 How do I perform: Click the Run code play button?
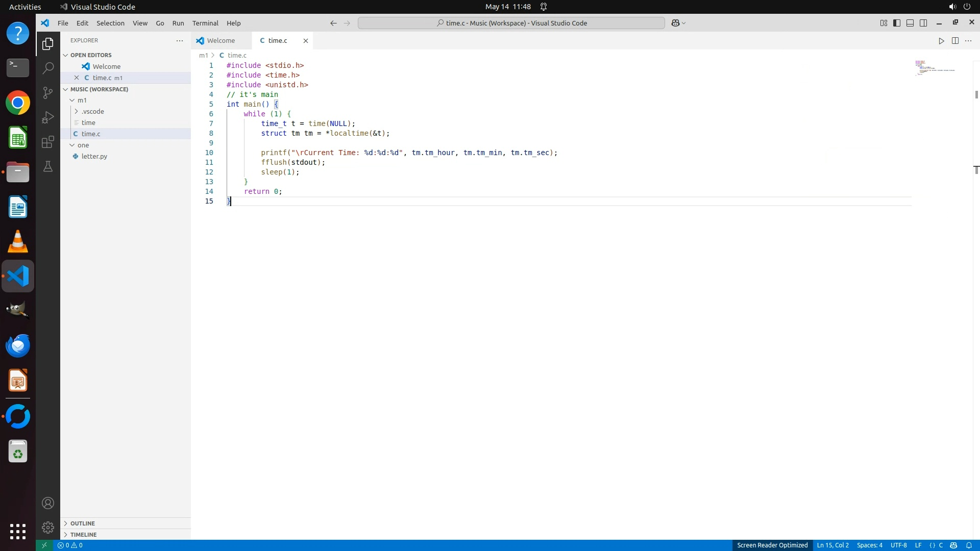(x=941, y=41)
